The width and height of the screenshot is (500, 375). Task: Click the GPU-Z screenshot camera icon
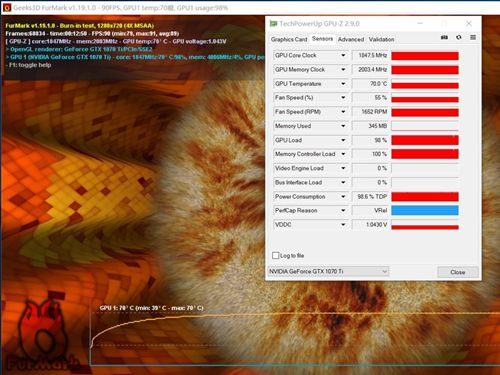point(444,37)
